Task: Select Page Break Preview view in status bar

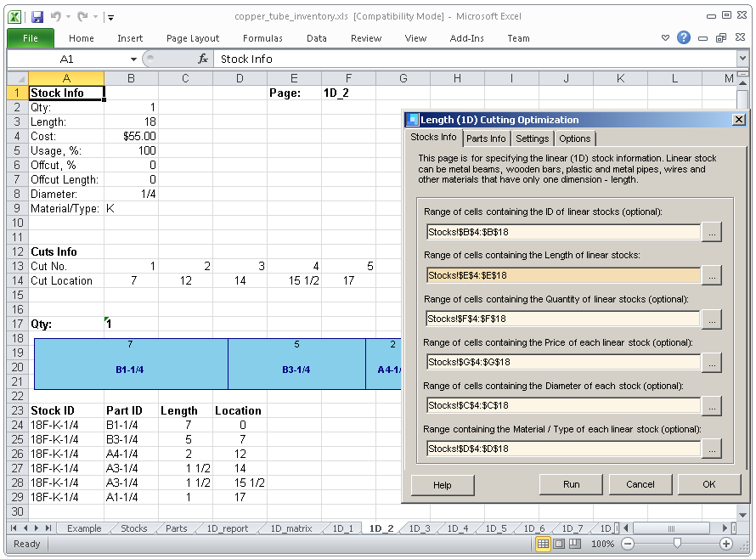Action: coord(574,545)
